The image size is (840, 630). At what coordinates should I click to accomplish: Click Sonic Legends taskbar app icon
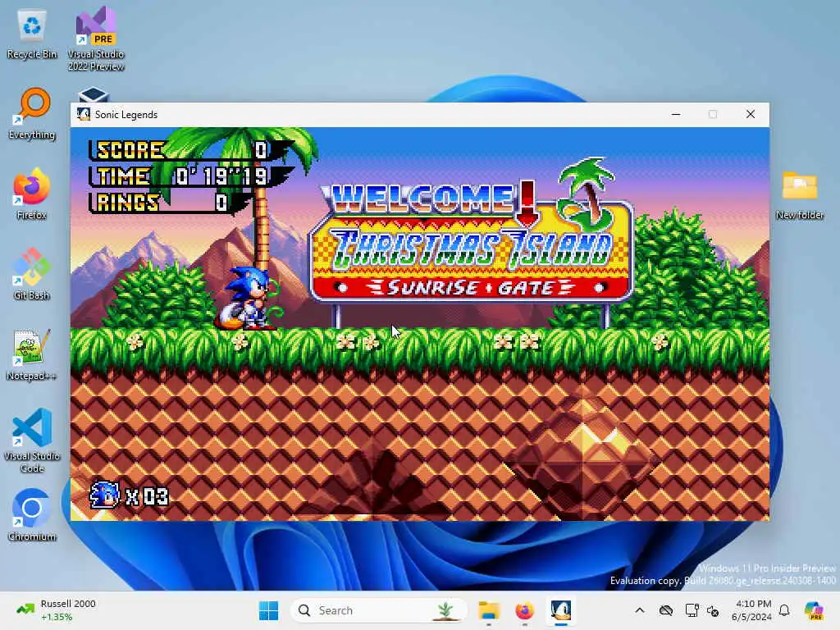tap(561, 610)
